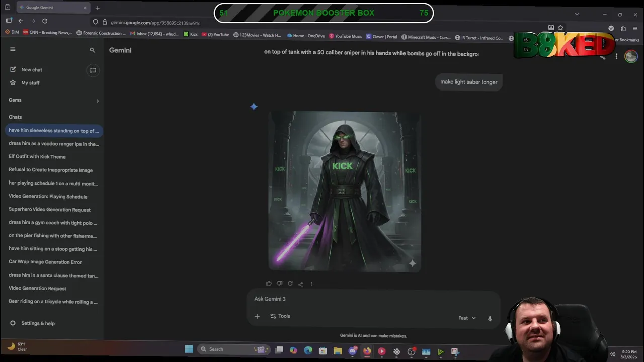Open the Fast model selector dropdown
Viewport: 644px width, 362px height.
tap(467, 318)
